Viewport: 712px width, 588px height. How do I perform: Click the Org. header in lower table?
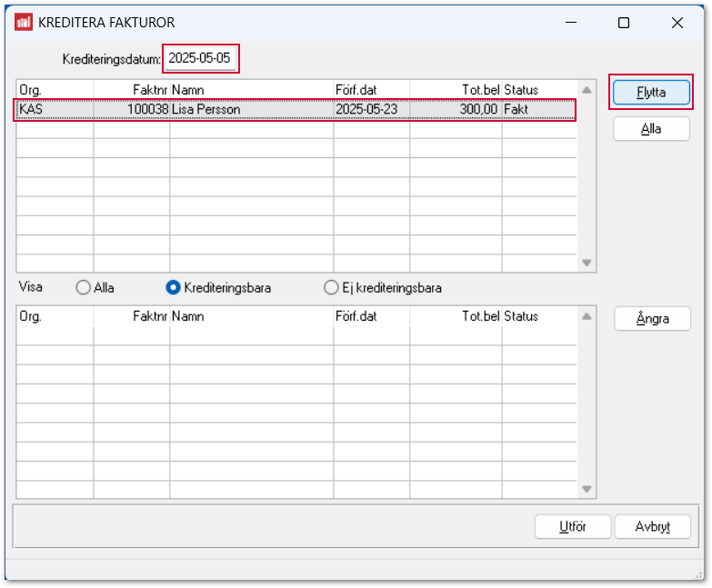click(55, 316)
